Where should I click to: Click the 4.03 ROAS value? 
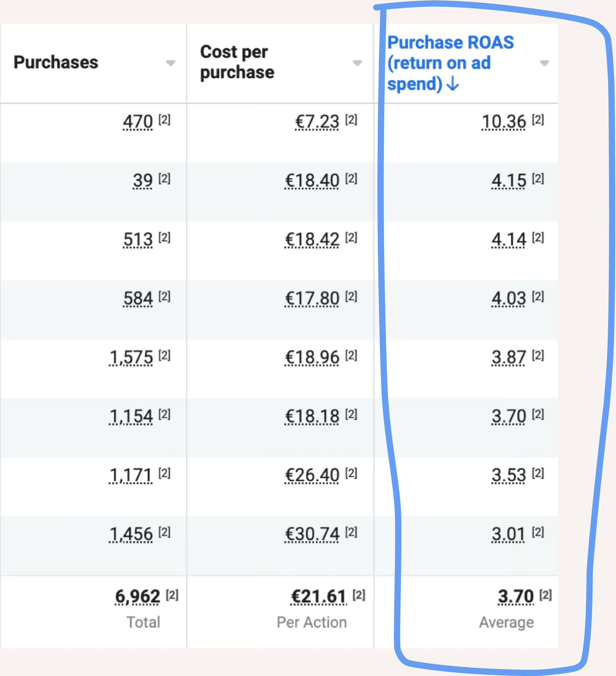pos(508,298)
